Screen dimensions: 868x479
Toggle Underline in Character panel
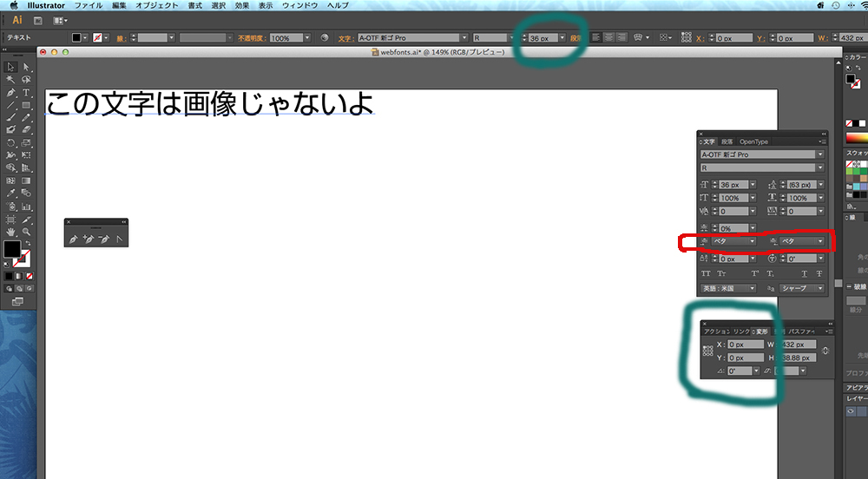(804, 273)
